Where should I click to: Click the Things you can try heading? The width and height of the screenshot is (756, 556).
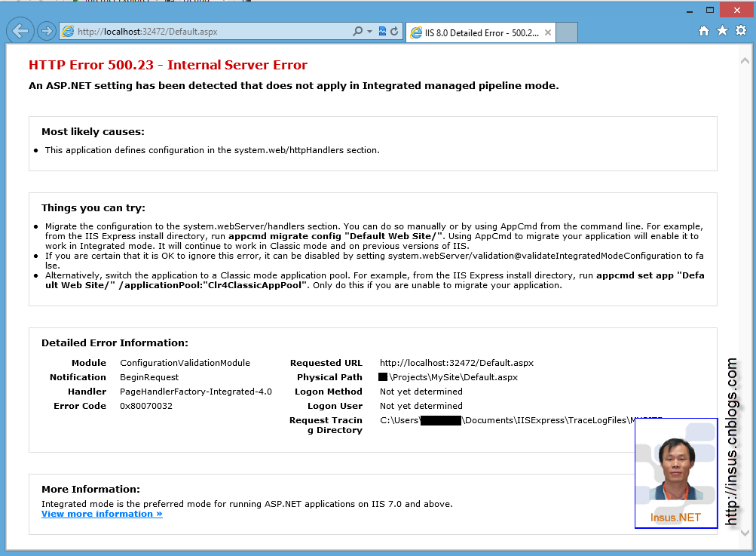(x=93, y=208)
